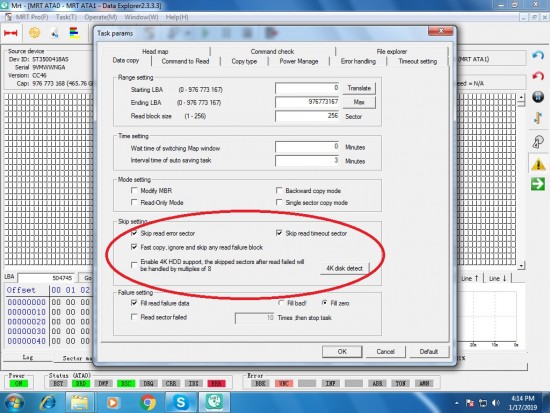
Task: Click the yellow warning triangle icon
Action: pyautogui.click(x=538, y=164)
